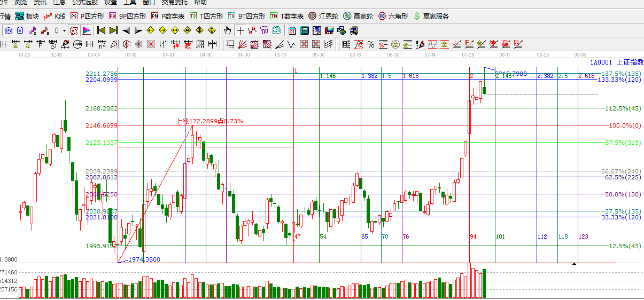Image resolution: width=644 pixels, height=300 pixels.
Task: Click the calendar icon showing 21
Action: point(292,30)
